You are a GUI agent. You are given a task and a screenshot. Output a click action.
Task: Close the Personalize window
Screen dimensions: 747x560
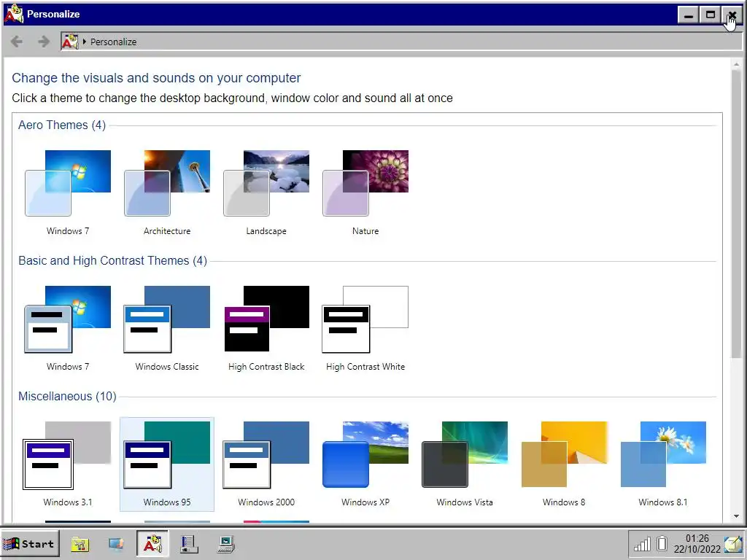coord(732,15)
